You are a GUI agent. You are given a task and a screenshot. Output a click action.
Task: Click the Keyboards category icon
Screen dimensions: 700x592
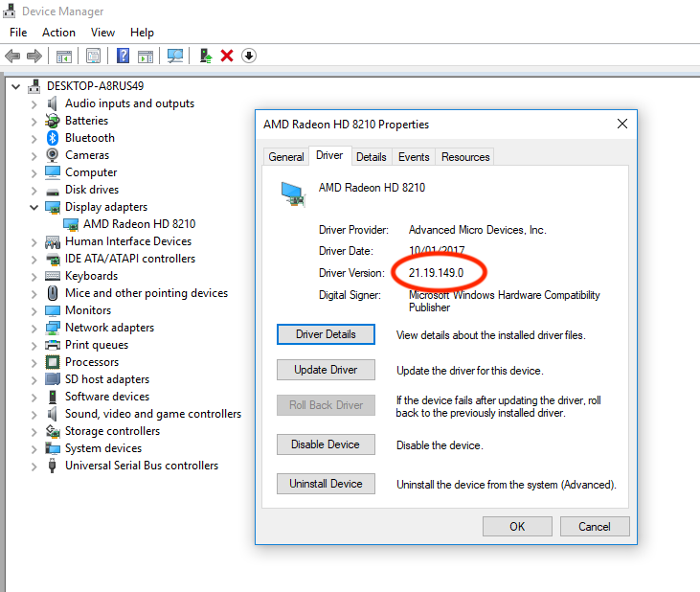click(53, 276)
